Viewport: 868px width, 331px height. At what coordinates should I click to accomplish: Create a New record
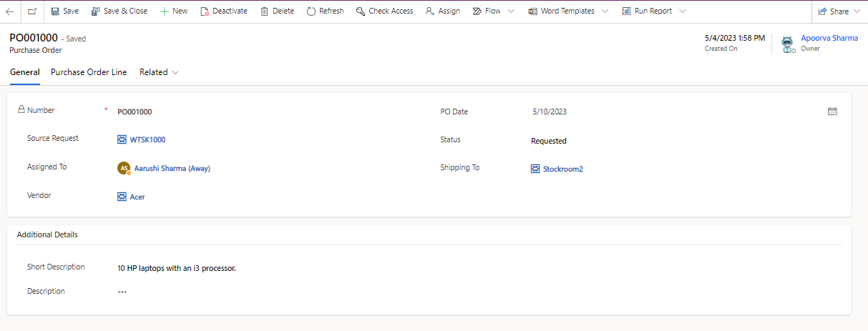(173, 11)
